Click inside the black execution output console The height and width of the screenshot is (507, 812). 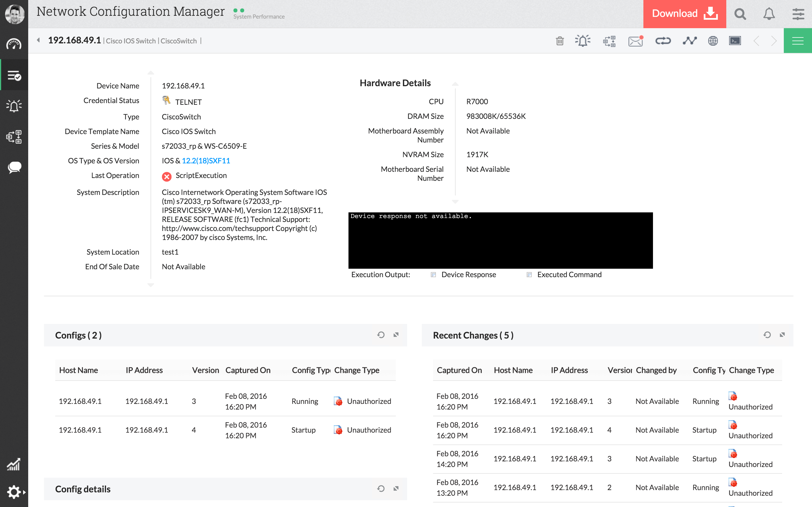pos(500,241)
